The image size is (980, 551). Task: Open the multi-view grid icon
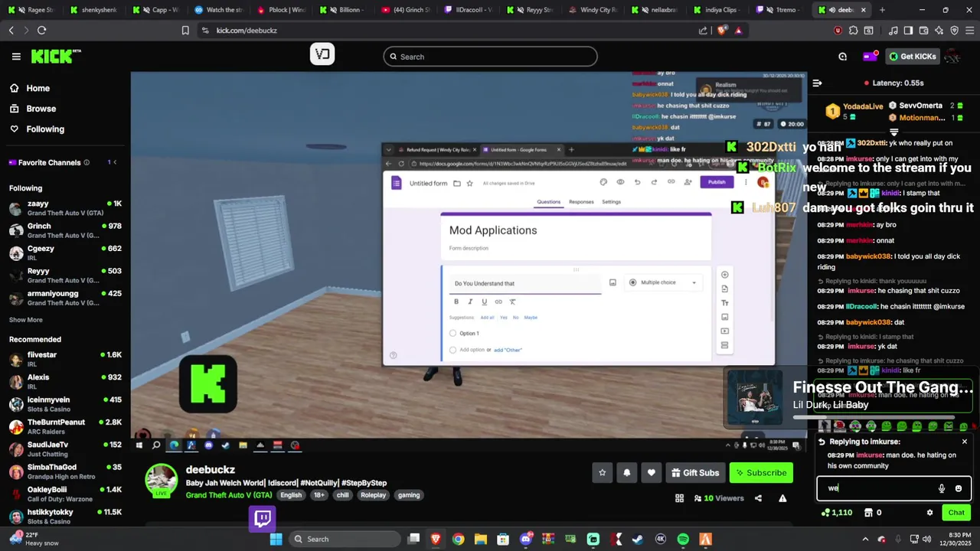pos(679,498)
